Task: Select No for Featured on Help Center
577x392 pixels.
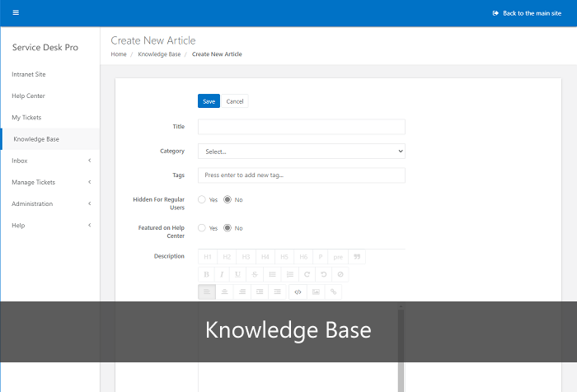Action: point(228,228)
